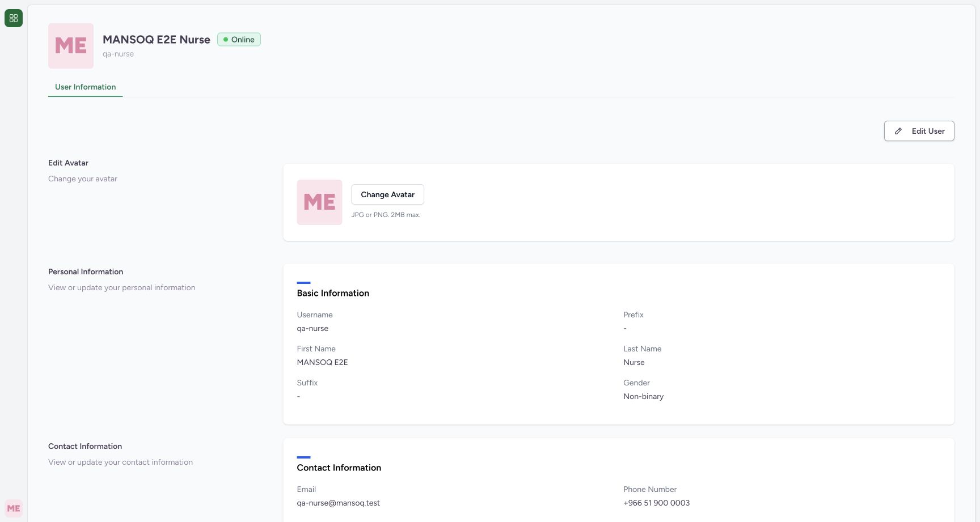Click the First Name value MANSOQ E2E
This screenshot has width=980, height=522.
pos(322,362)
